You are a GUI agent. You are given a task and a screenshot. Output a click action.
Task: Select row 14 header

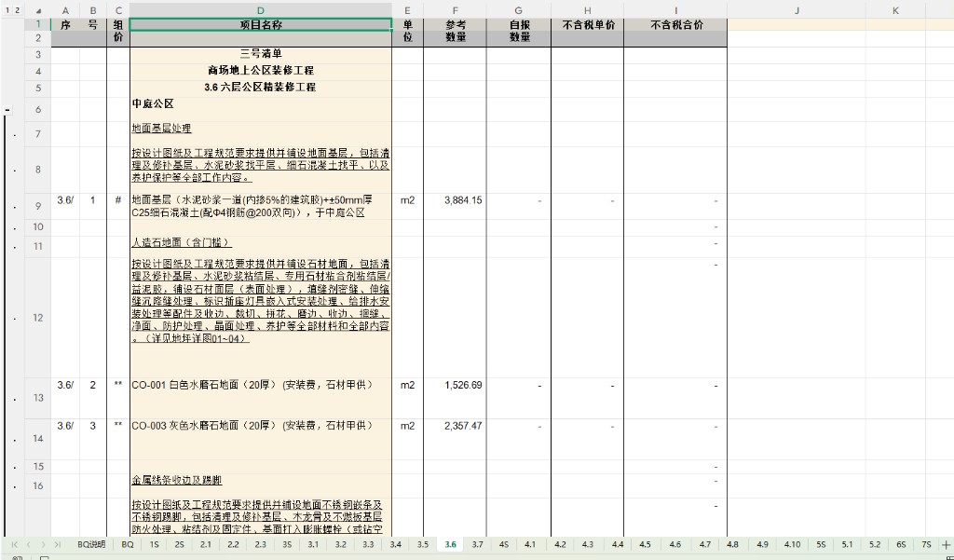[37, 438]
